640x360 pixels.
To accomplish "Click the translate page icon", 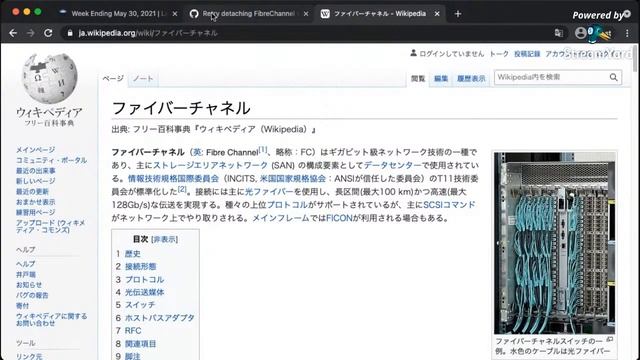I will [559, 33].
